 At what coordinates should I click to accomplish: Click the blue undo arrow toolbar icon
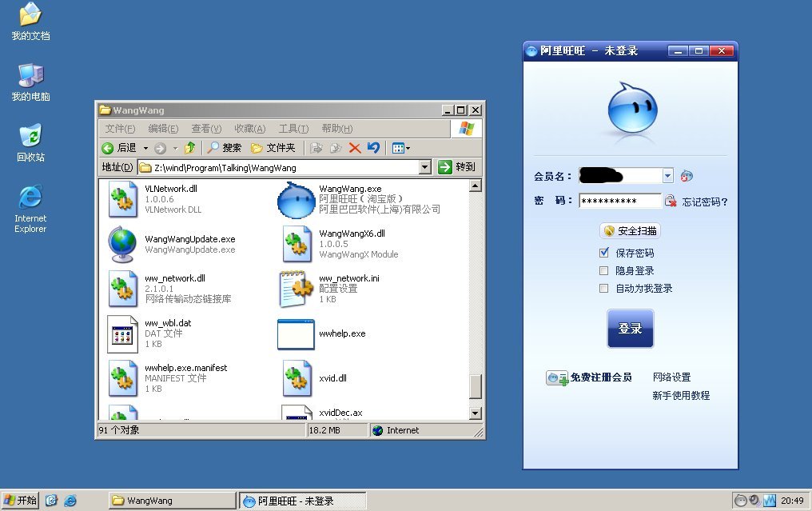tap(373, 148)
